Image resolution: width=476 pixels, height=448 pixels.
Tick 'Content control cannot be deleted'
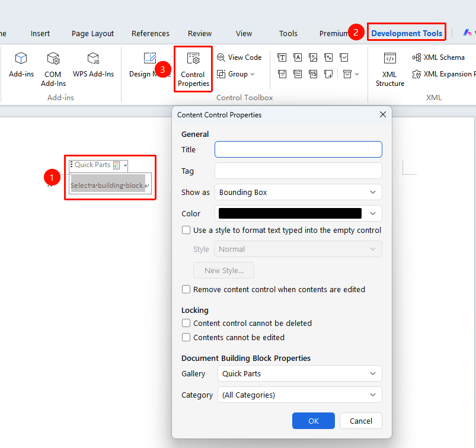pyautogui.click(x=186, y=323)
